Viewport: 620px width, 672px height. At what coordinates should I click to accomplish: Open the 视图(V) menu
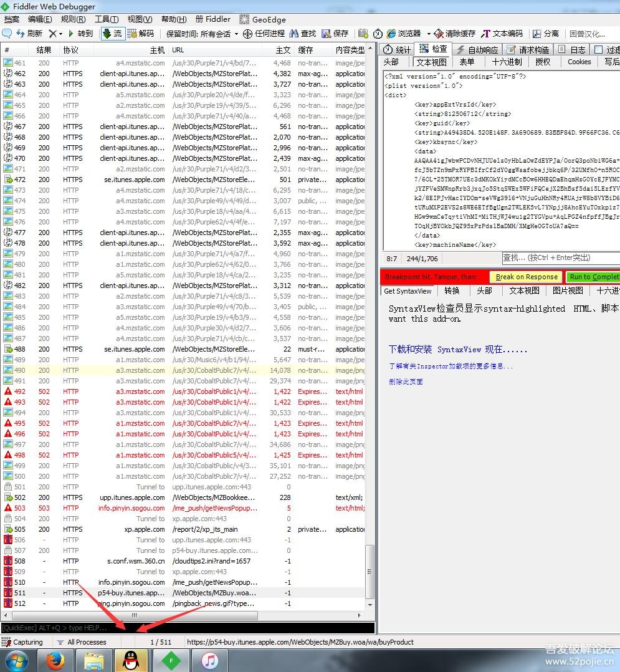click(x=140, y=19)
